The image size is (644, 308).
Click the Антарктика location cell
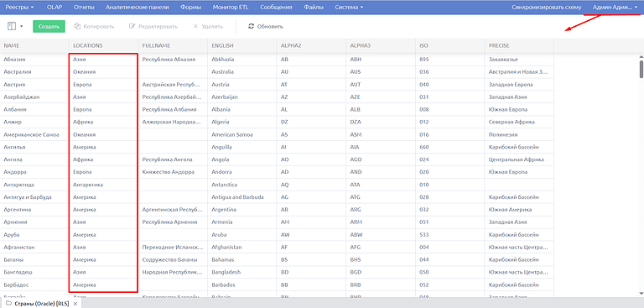[x=103, y=185]
